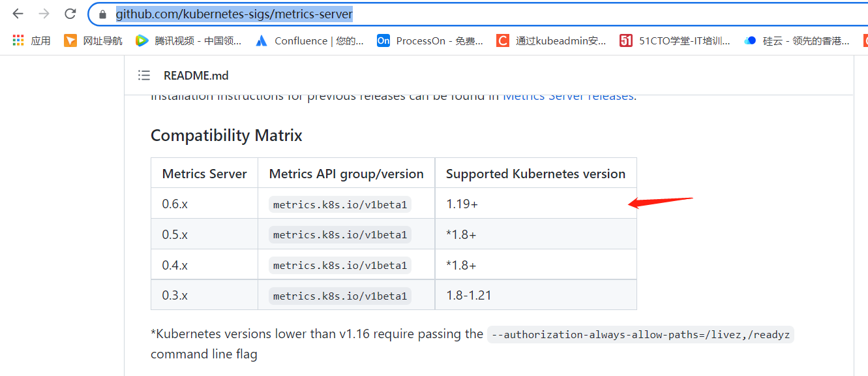Open the 腾讯视频 bookmark

[x=188, y=40]
